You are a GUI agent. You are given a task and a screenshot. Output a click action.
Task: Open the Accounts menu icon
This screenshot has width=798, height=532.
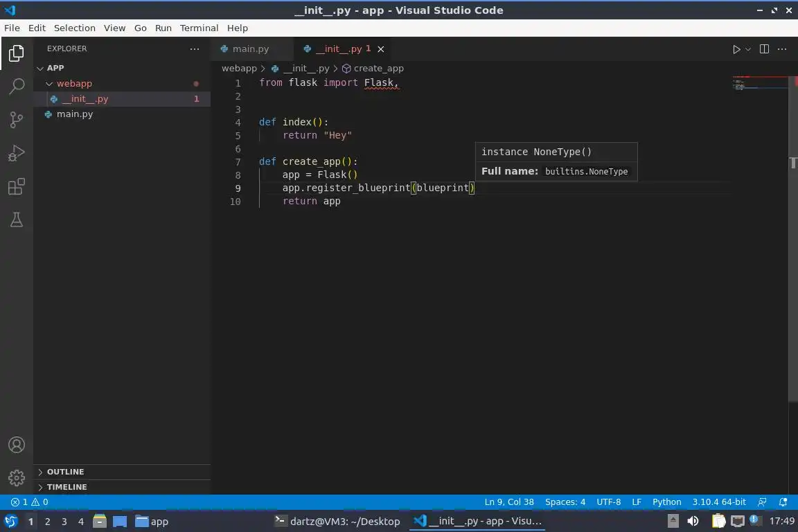tap(17, 445)
